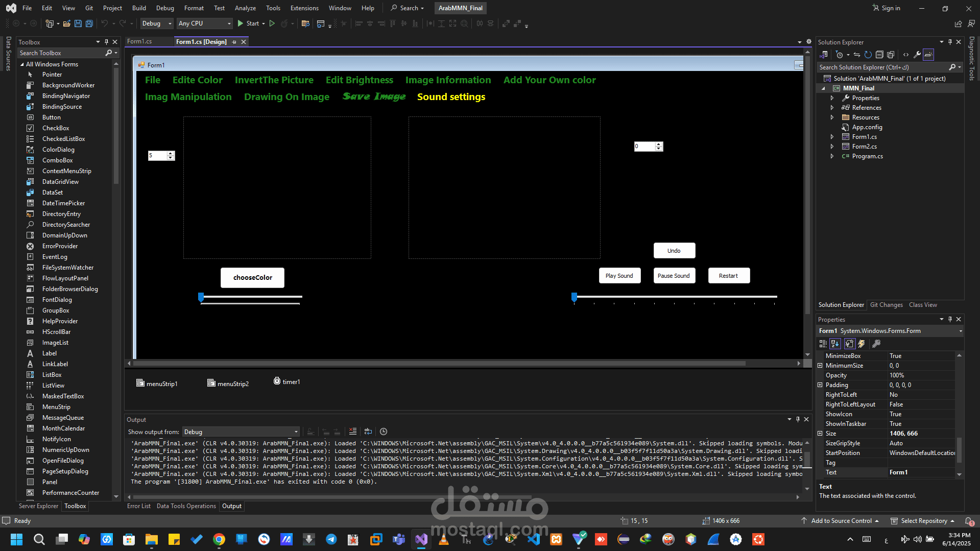
Task: Switch to the Form1.cs code tab
Action: (139, 41)
